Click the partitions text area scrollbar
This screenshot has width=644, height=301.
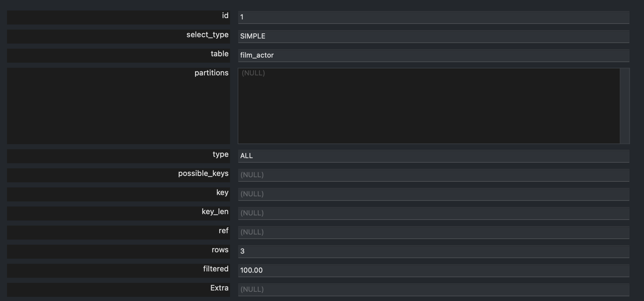coord(625,106)
